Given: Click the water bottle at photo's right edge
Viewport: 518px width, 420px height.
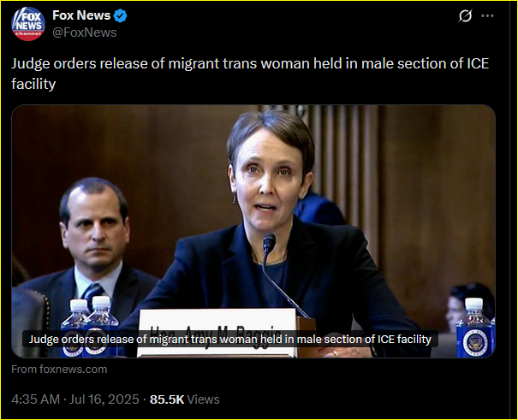Looking at the screenshot, I should coord(473,328).
